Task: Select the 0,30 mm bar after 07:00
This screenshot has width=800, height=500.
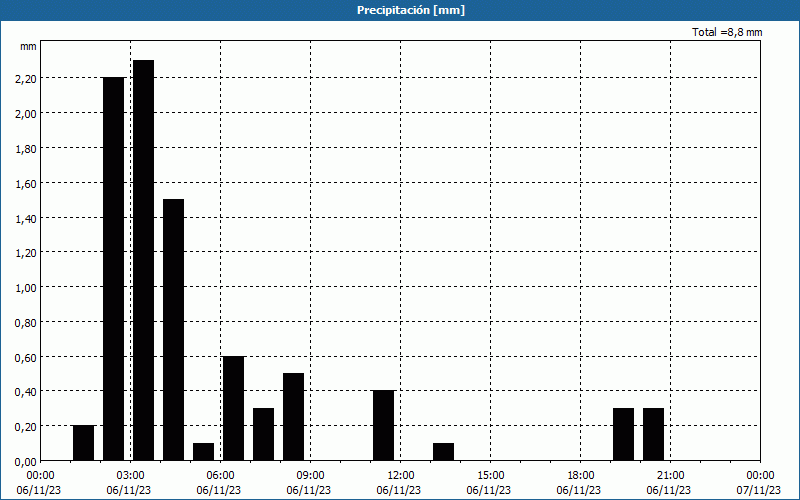Action: point(263,434)
